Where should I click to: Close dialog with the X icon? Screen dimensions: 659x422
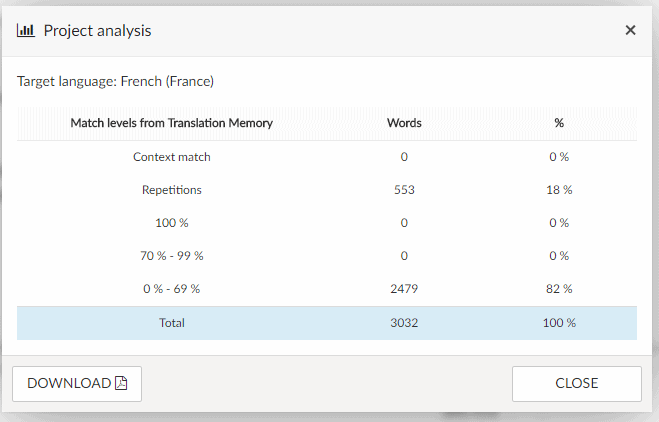click(630, 30)
